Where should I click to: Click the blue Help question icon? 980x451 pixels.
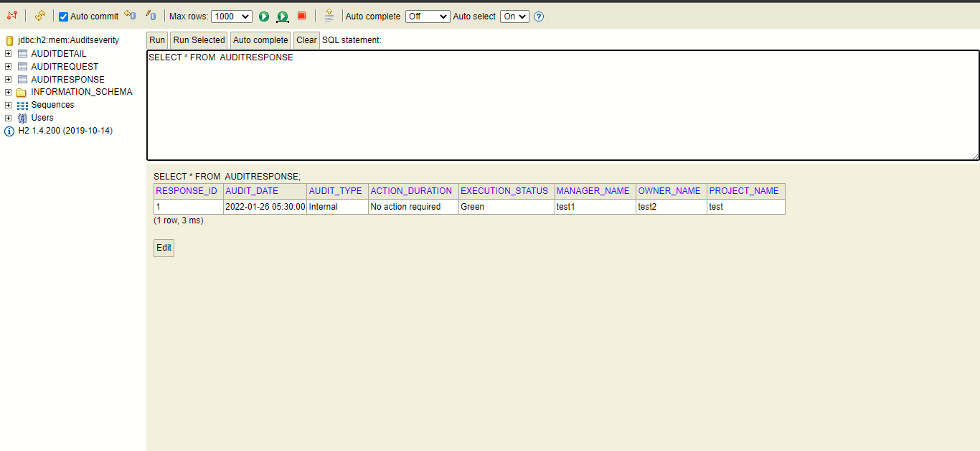point(539,17)
